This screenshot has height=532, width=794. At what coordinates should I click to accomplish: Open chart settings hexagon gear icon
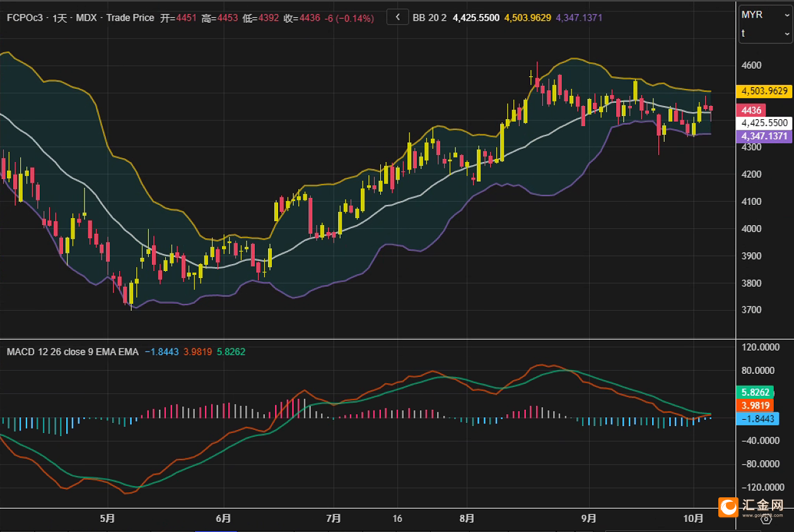click(x=766, y=519)
